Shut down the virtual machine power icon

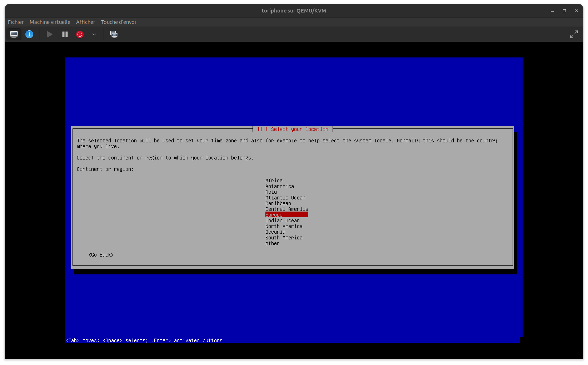(x=80, y=34)
